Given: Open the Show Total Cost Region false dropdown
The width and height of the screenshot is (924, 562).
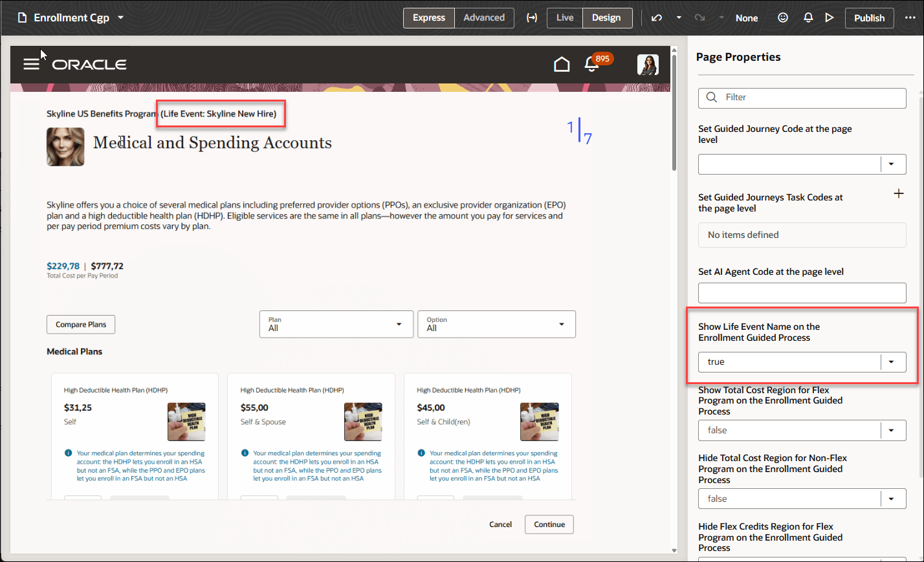Looking at the screenshot, I should 892,430.
